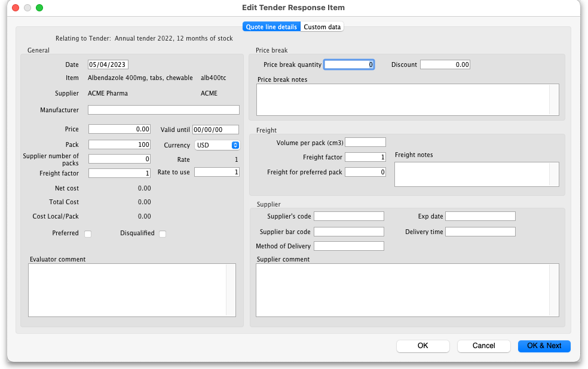588x369 pixels.
Task: Click into the Price field
Action: [x=120, y=129]
